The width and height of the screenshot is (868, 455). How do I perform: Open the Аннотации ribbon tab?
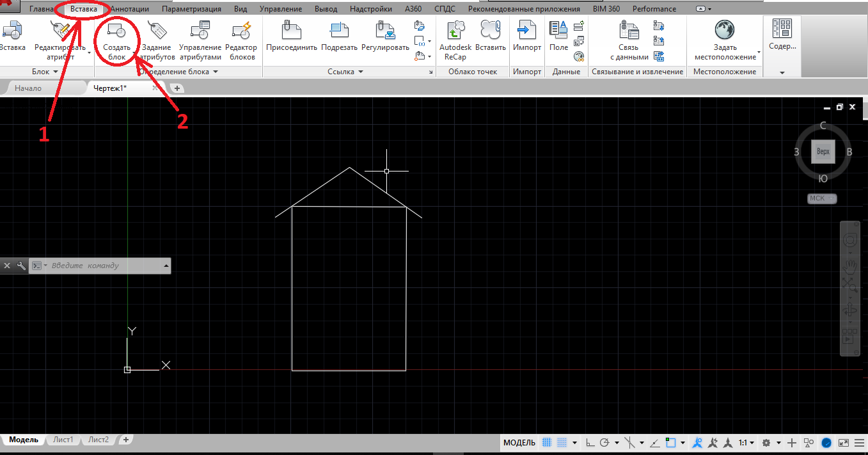point(129,9)
